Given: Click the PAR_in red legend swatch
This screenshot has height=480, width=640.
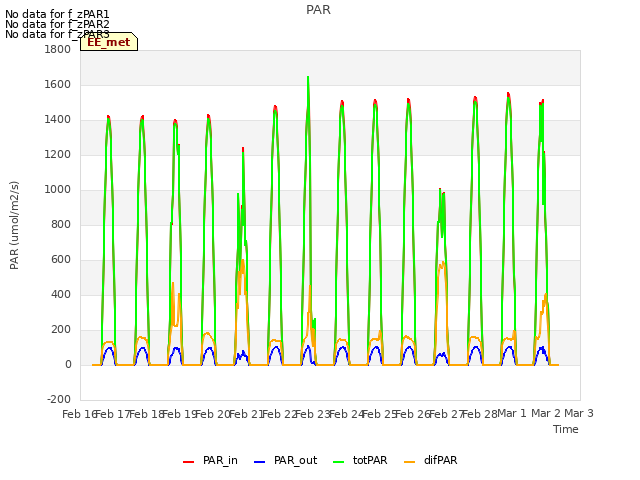Looking at the screenshot, I should coord(188,462).
